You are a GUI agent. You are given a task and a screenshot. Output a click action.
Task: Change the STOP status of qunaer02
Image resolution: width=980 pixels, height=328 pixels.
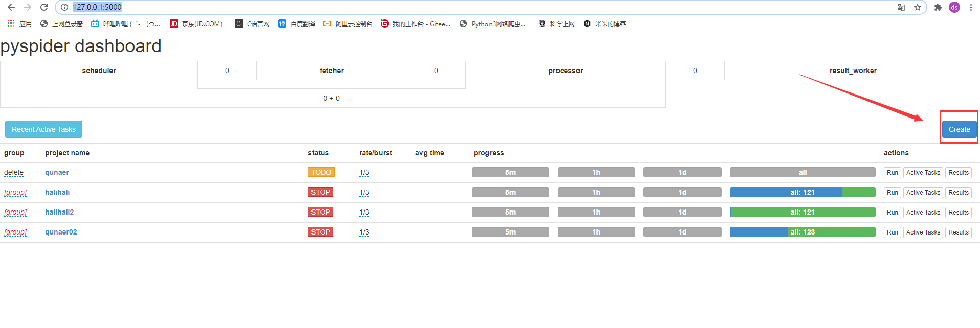pyautogui.click(x=320, y=232)
